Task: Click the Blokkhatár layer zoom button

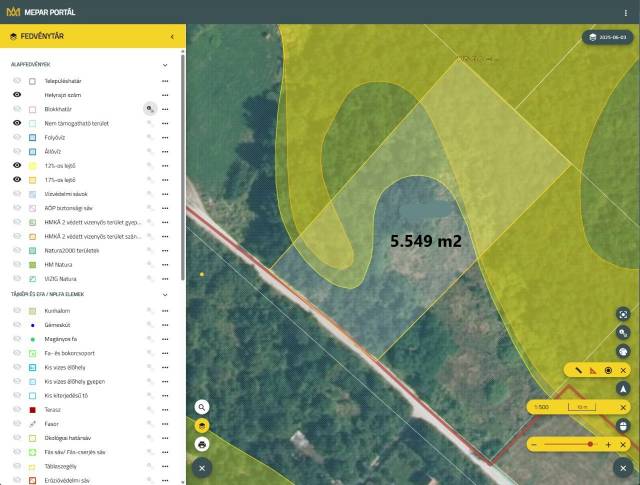Action: 149,108
